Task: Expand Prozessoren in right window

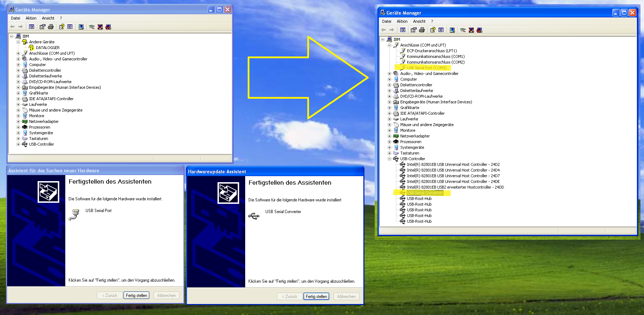Action: [389, 142]
